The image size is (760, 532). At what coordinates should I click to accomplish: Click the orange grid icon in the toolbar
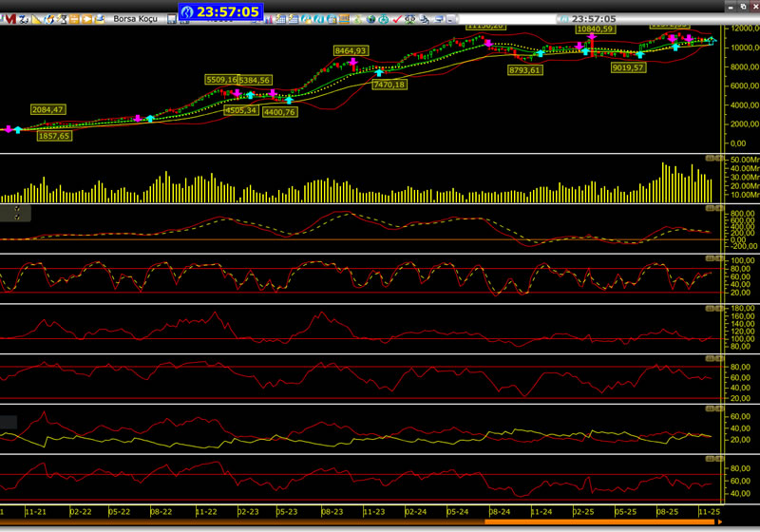pyautogui.click(x=73, y=19)
